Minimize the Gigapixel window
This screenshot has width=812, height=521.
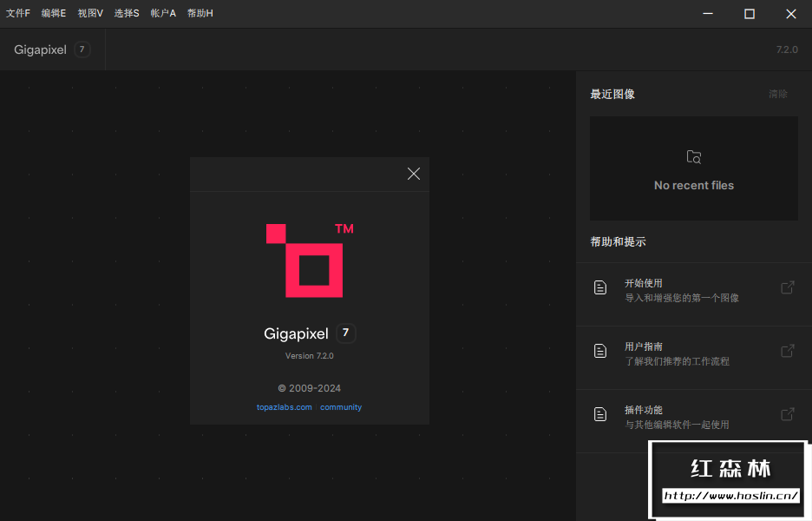[x=708, y=14]
